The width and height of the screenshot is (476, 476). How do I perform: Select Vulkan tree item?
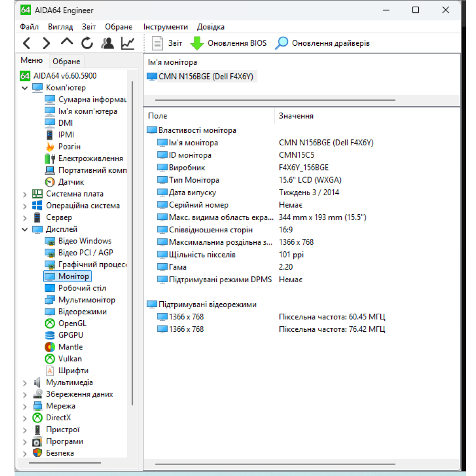pyautogui.click(x=63, y=359)
